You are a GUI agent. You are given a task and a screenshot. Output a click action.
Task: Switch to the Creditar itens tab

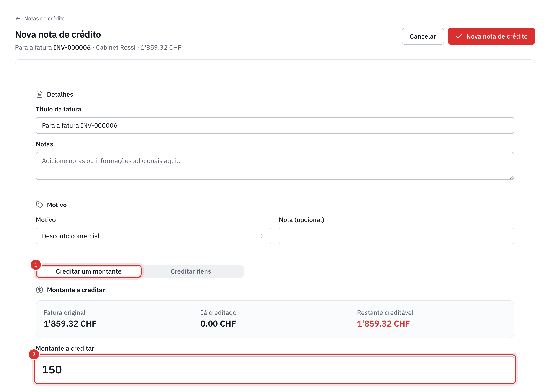(191, 271)
